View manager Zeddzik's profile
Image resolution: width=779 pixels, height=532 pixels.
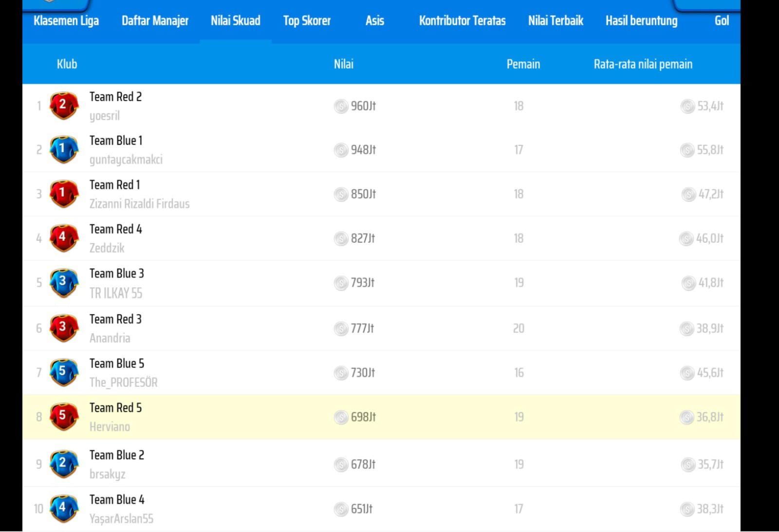point(107,248)
